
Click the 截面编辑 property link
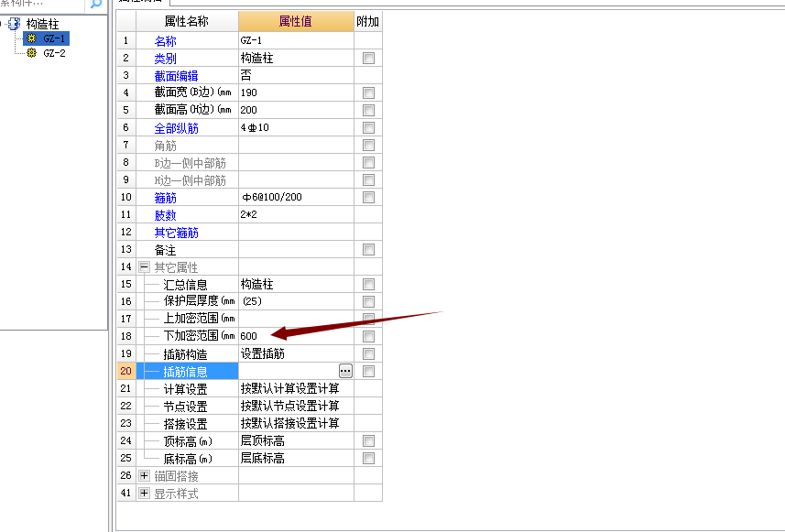176,76
